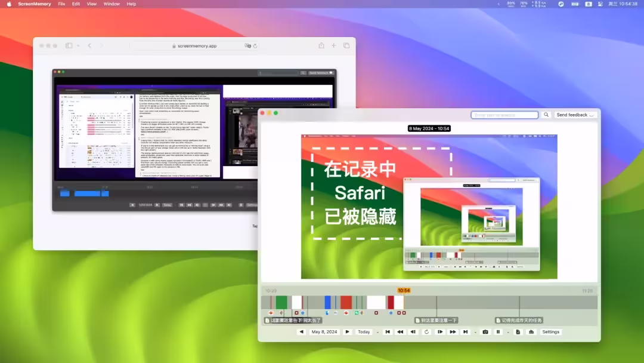
Task: Reload the page in Safari
Action: tap(255, 46)
